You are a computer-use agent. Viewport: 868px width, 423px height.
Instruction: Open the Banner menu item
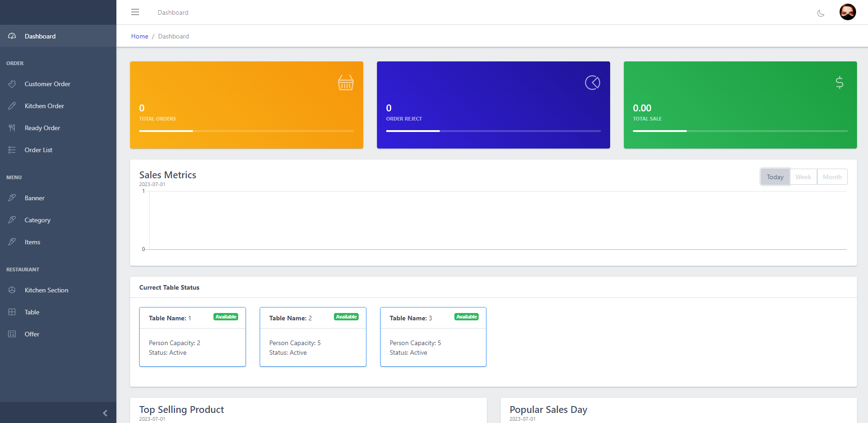[x=58, y=198]
